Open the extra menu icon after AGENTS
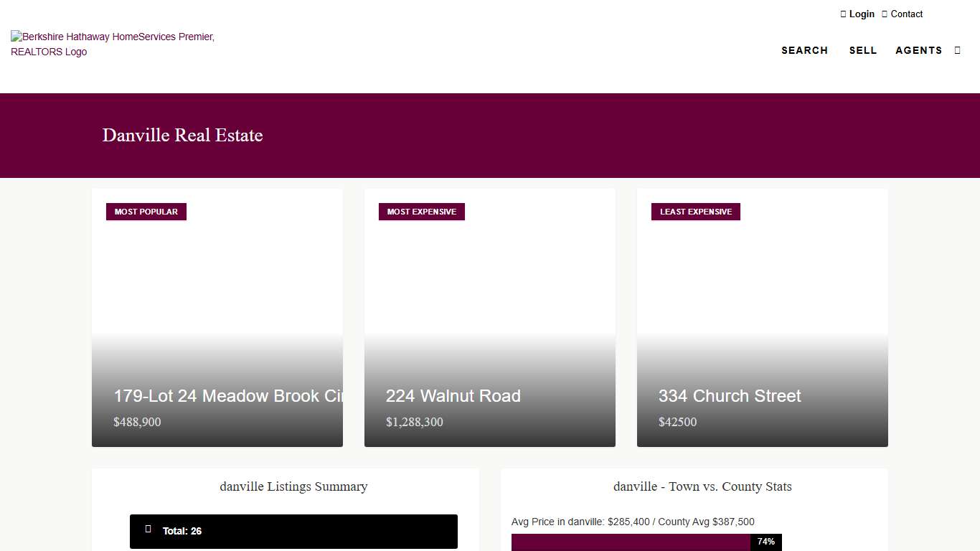This screenshot has height=551, width=980. (x=957, y=50)
